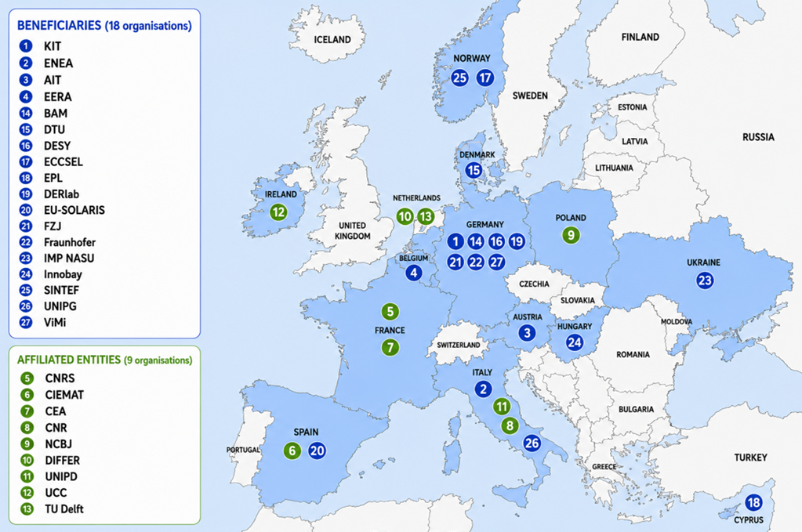Click green map marker 12 in Ireland
The height and width of the screenshot is (532, 802).
coord(278,212)
